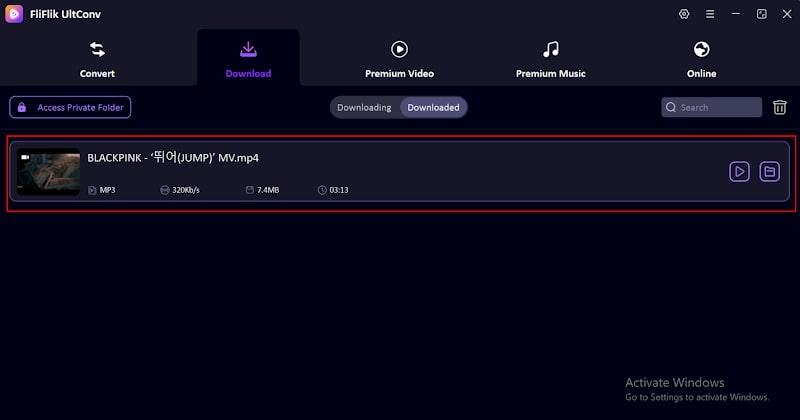Screen dimensions: 800x420
Task: Click the trash delete icon
Action: (779, 107)
